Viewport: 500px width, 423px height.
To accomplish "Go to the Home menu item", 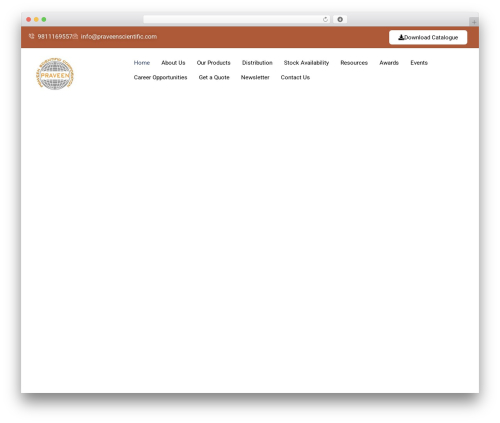I will pos(142,63).
